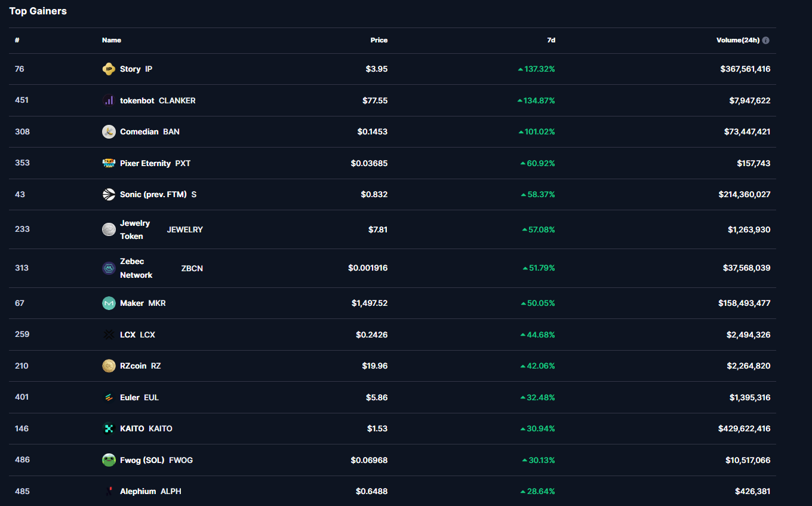Select Story's $367,561,416 volume
Screen dimensions: 812x506
[x=745, y=69]
